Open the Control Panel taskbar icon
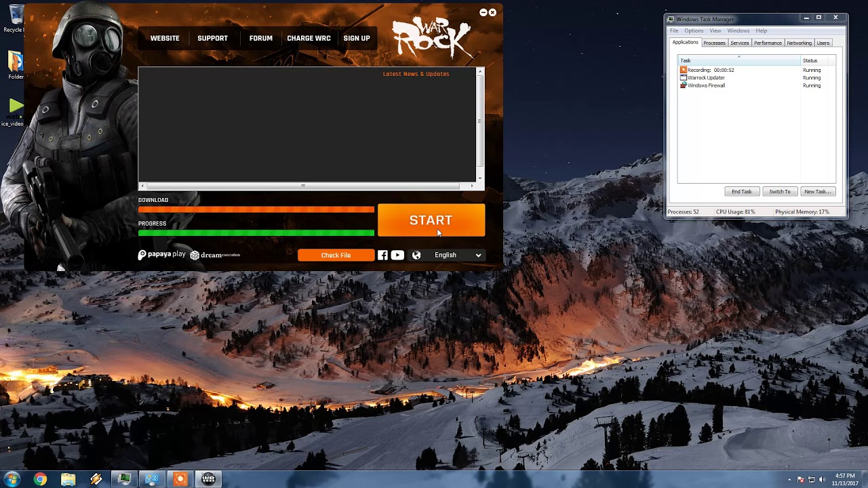This screenshot has width=868, height=488. pyautogui.click(x=152, y=479)
